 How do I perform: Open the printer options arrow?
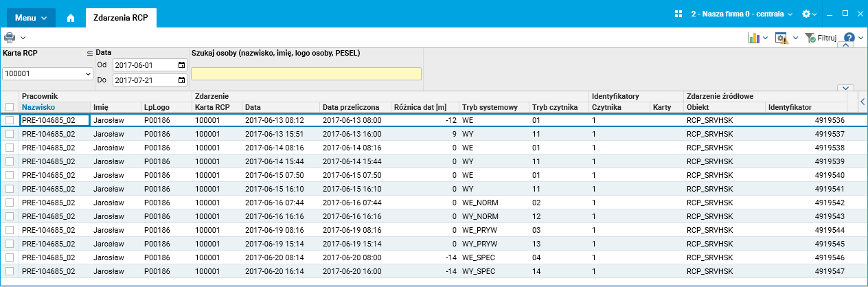click(x=23, y=38)
